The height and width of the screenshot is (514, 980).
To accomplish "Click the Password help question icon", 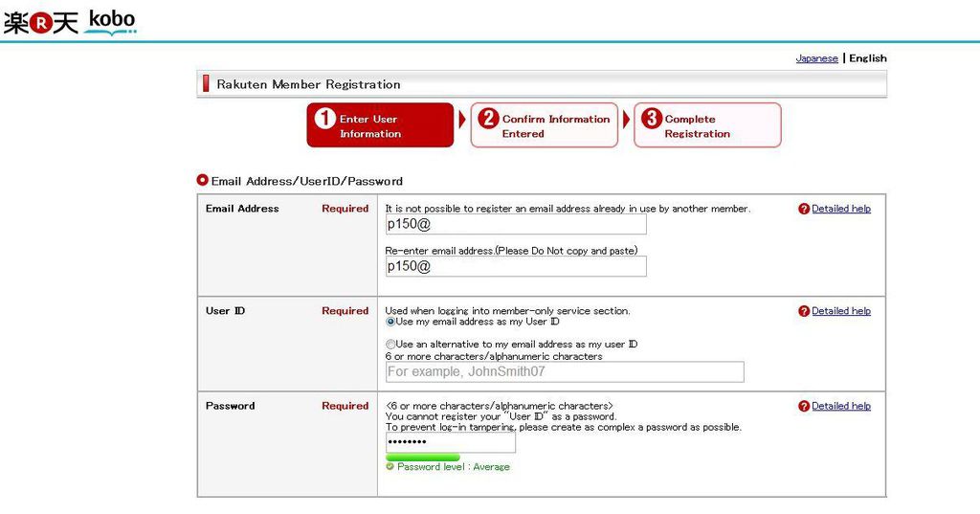I will (x=804, y=407).
